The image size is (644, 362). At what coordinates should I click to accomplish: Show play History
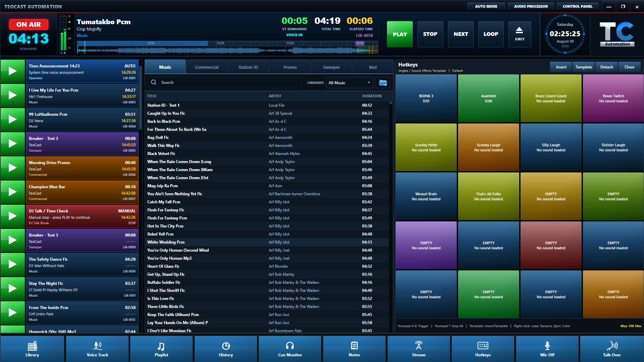226,349
